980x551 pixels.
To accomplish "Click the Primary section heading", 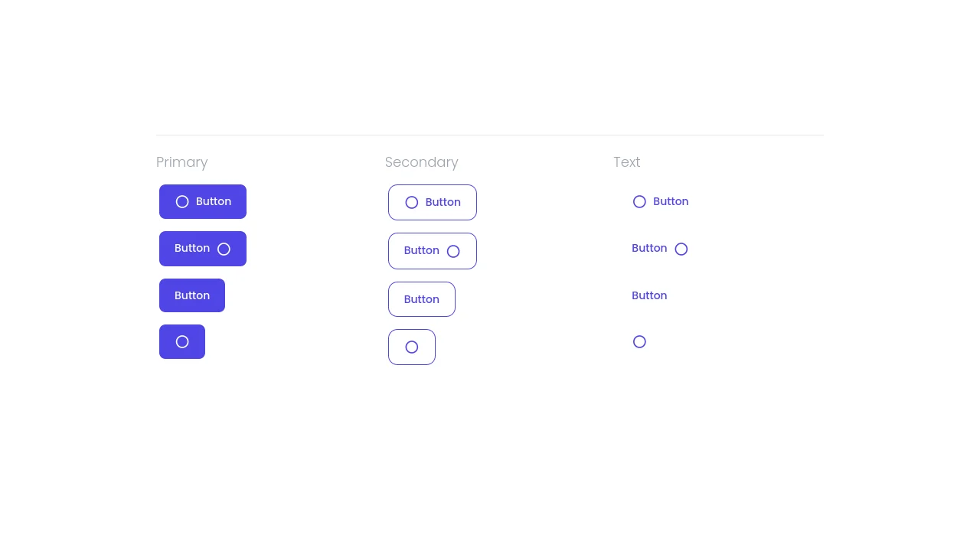I will point(182,162).
